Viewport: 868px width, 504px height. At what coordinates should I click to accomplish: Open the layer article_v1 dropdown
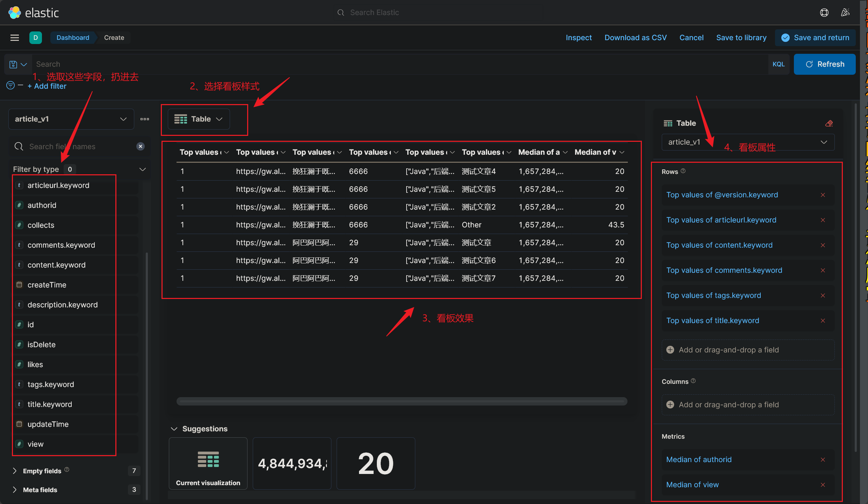click(x=748, y=142)
